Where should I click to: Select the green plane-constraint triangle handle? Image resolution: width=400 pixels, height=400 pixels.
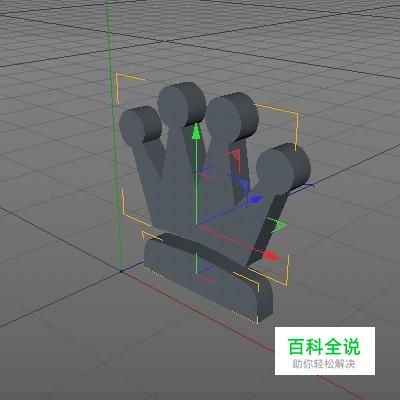278,226
